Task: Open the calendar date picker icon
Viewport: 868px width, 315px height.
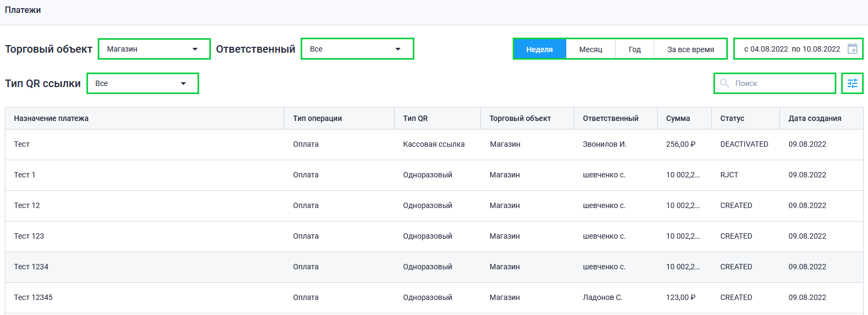Action: click(x=852, y=49)
